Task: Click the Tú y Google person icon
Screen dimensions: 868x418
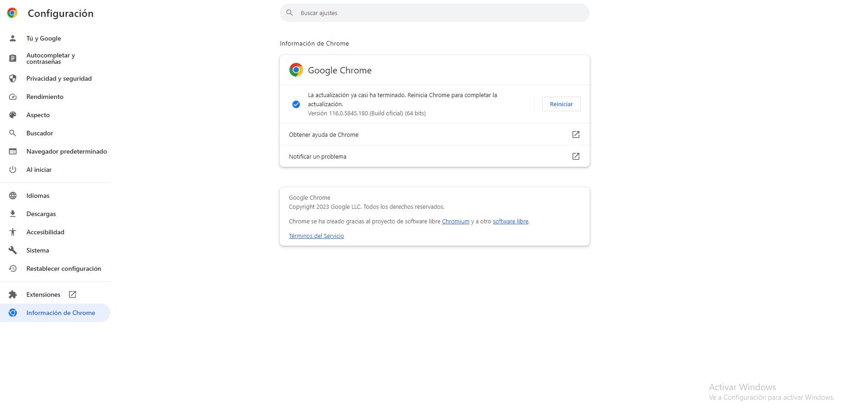Action: pyautogui.click(x=13, y=38)
